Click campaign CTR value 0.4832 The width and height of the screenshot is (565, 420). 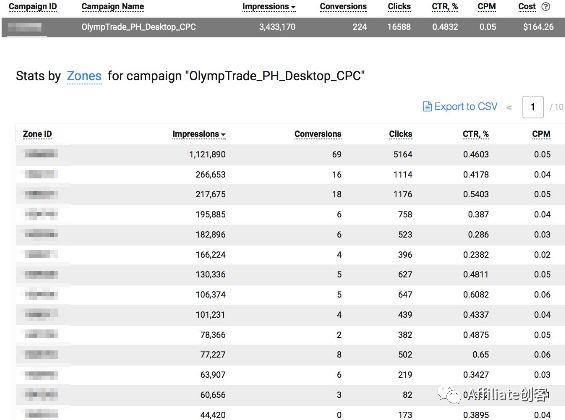tap(445, 27)
